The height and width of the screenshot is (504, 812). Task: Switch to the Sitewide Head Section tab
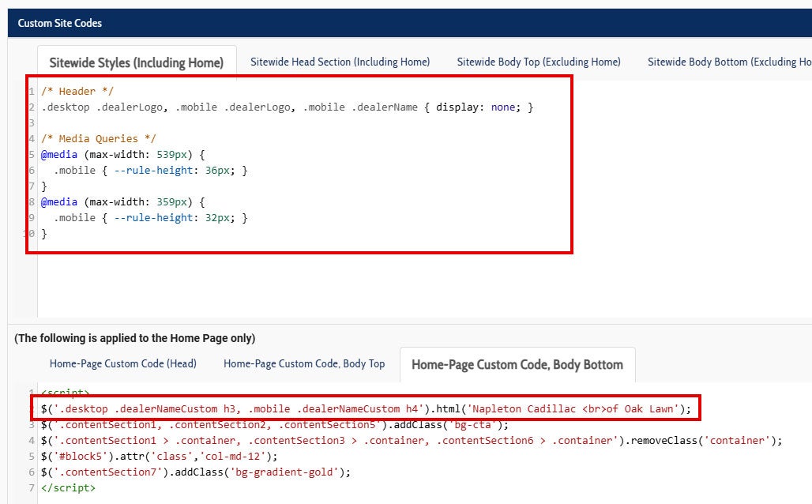point(340,61)
